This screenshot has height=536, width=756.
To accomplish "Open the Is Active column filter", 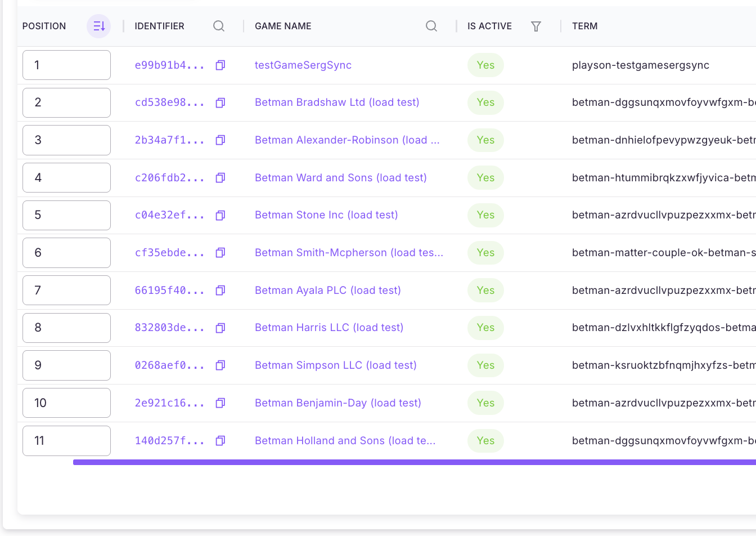I will (x=536, y=26).
